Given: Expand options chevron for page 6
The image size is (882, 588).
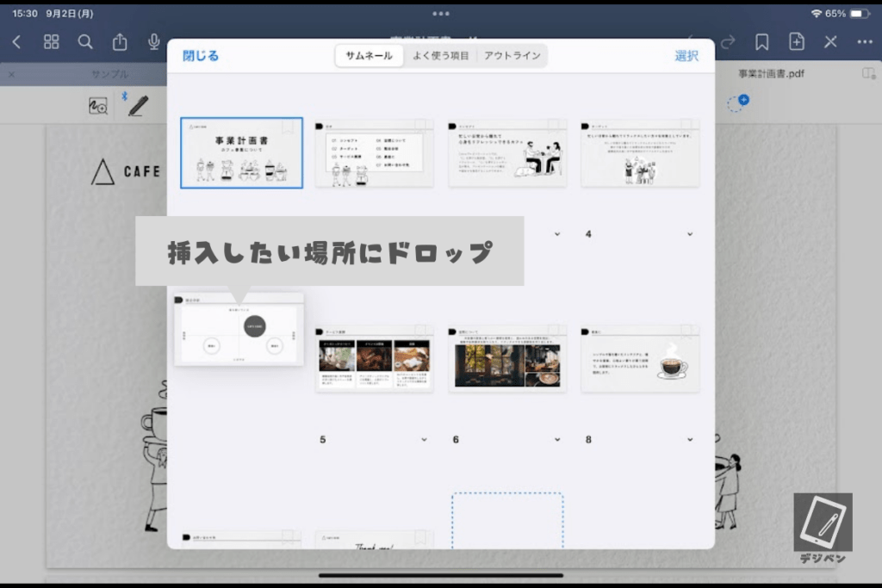Looking at the screenshot, I should [x=557, y=440].
